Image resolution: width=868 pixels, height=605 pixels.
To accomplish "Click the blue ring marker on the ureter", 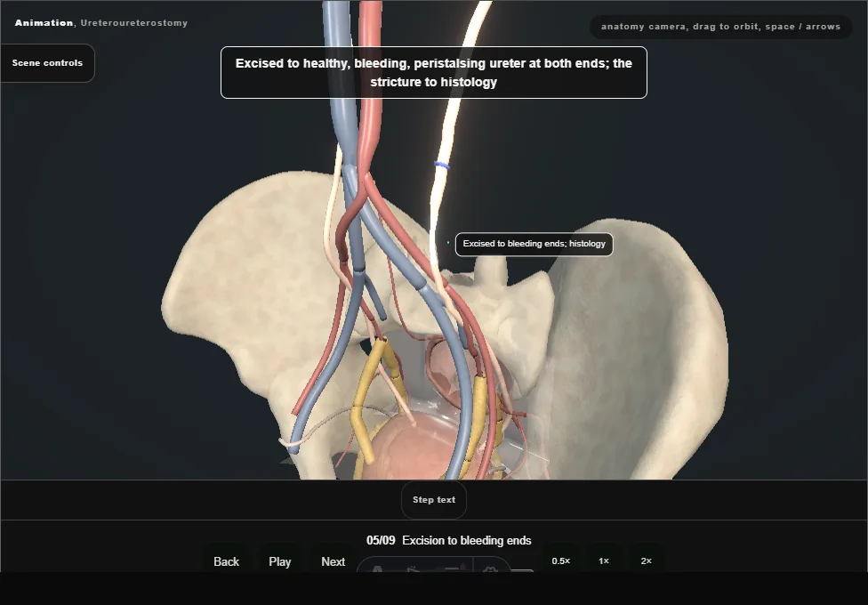I will (441, 165).
